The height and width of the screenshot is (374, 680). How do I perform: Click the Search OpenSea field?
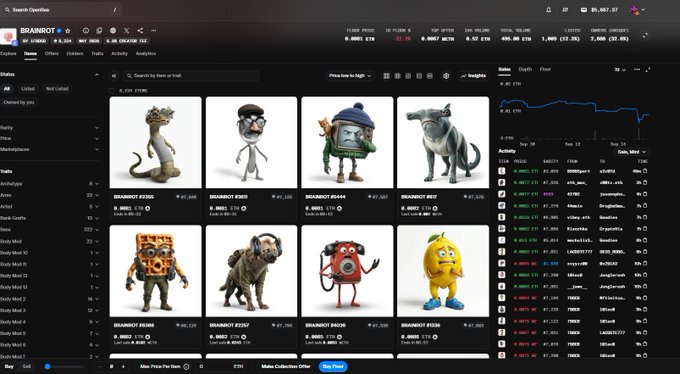60,10
